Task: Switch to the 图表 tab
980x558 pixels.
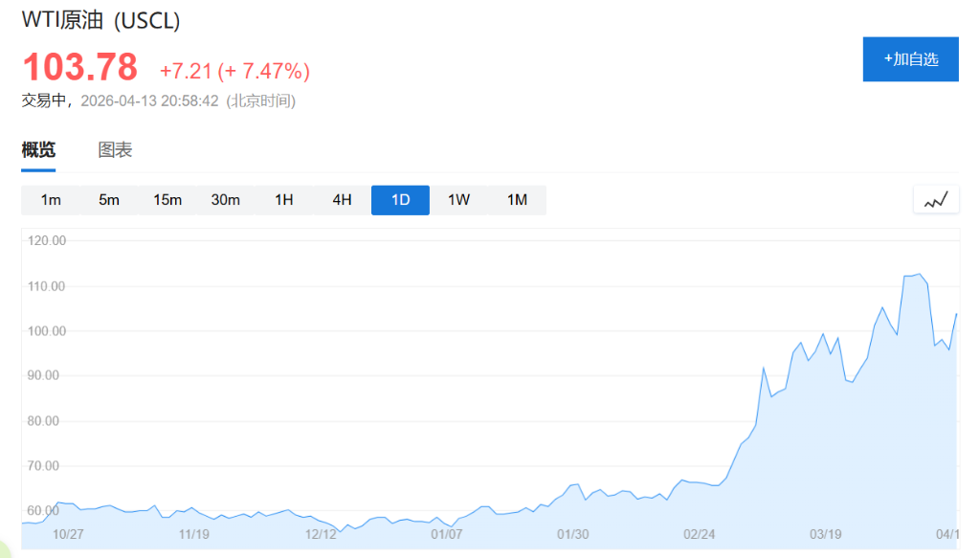Action: [115, 150]
